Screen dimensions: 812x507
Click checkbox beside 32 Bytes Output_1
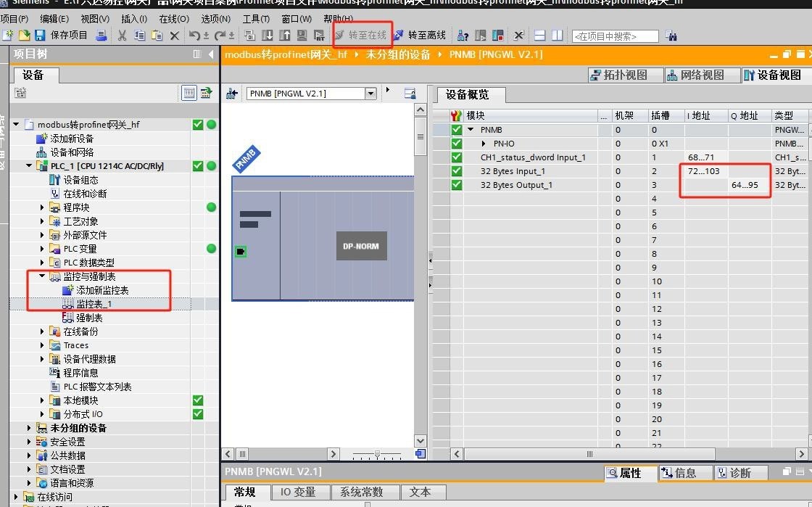pos(456,185)
